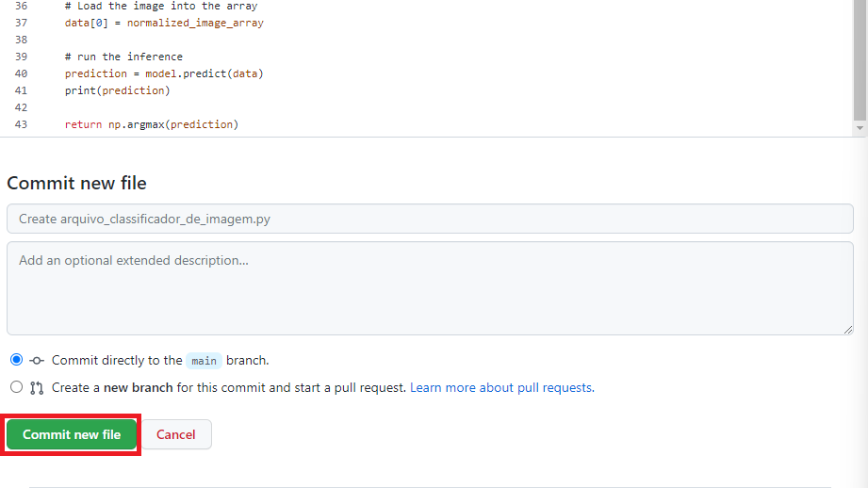Cancel the new file commit
The width and height of the screenshot is (868, 488).
tap(176, 434)
